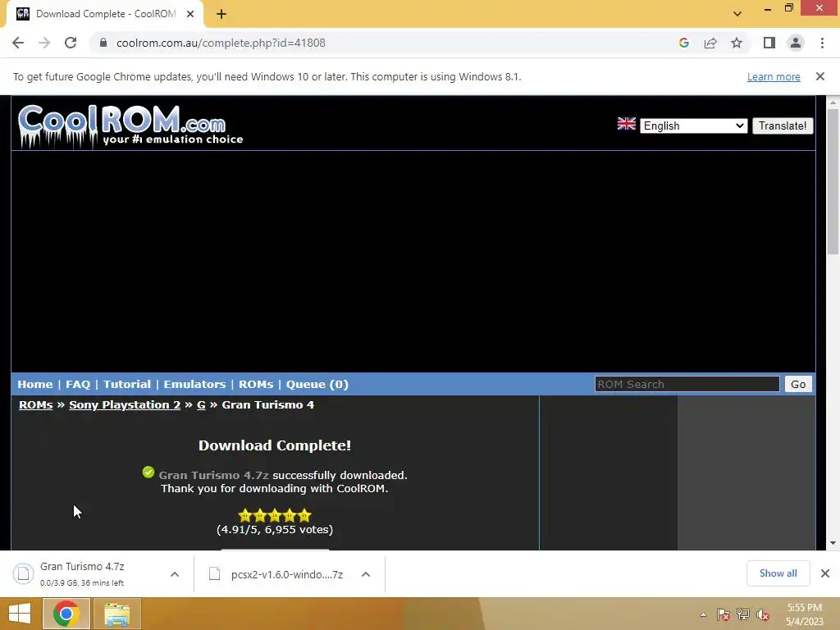Bookmark this tab with star

click(737, 43)
